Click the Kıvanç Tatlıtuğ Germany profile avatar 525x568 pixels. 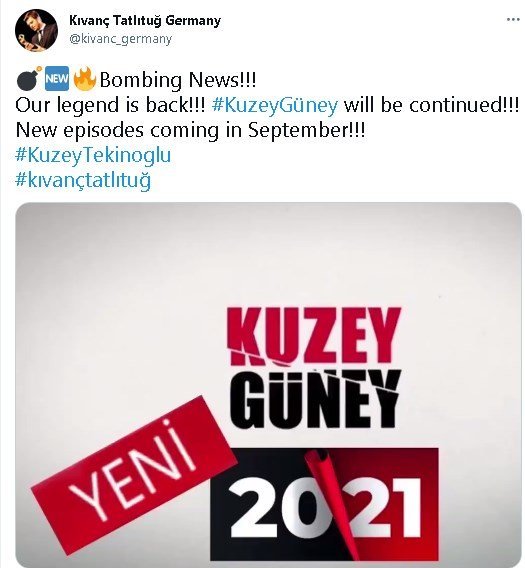click(36, 30)
